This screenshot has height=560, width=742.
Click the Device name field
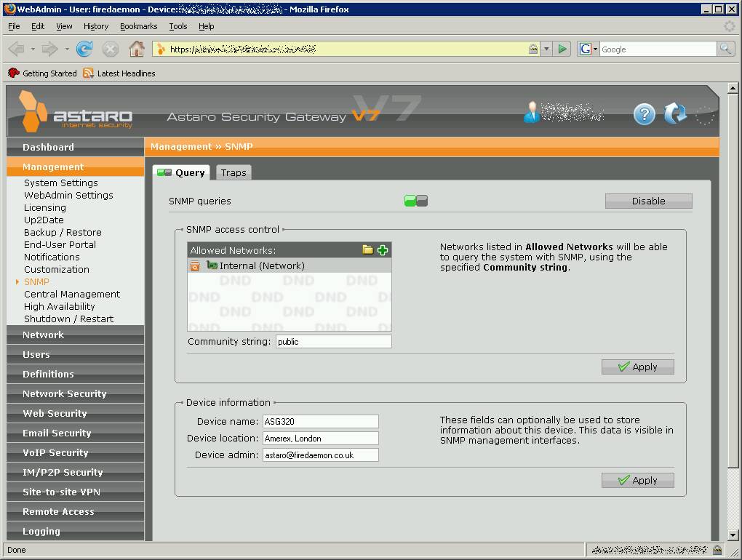point(320,421)
